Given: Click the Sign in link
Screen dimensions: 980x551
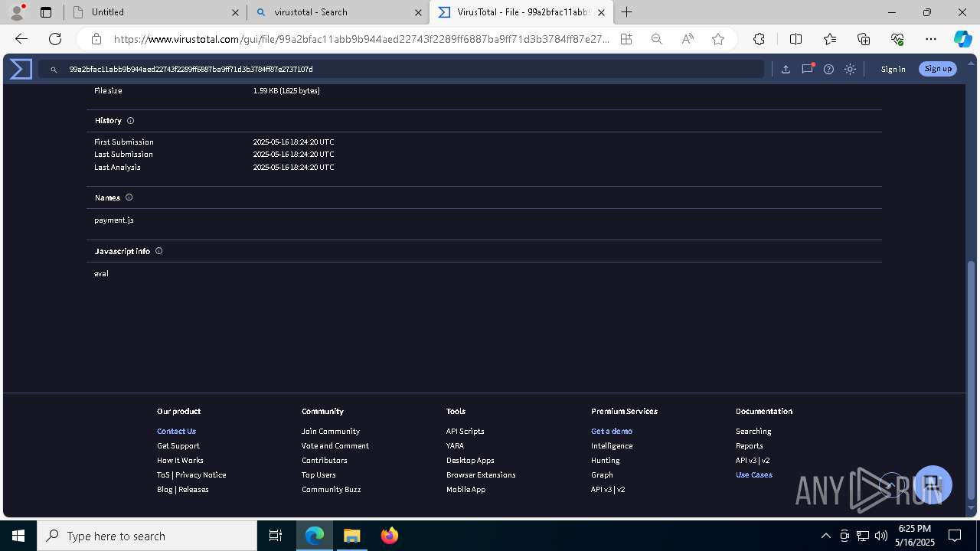Looking at the screenshot, I should 893,69.
